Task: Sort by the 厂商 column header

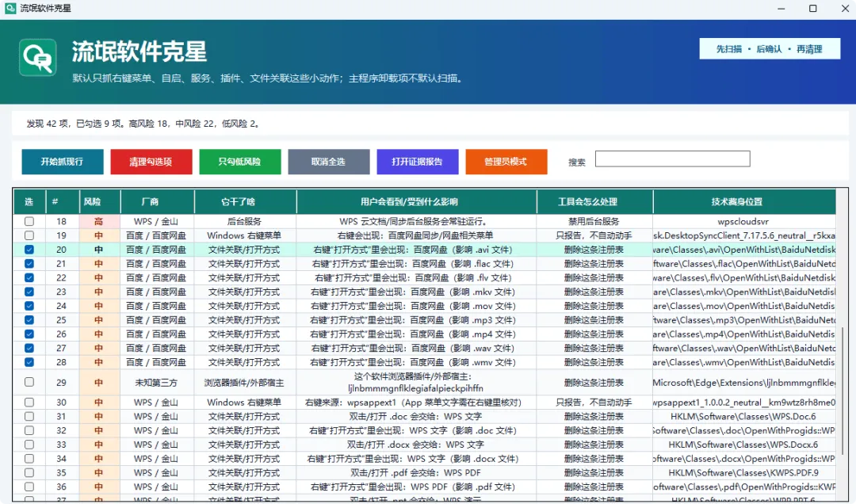Action: click(x=157, y=202)
